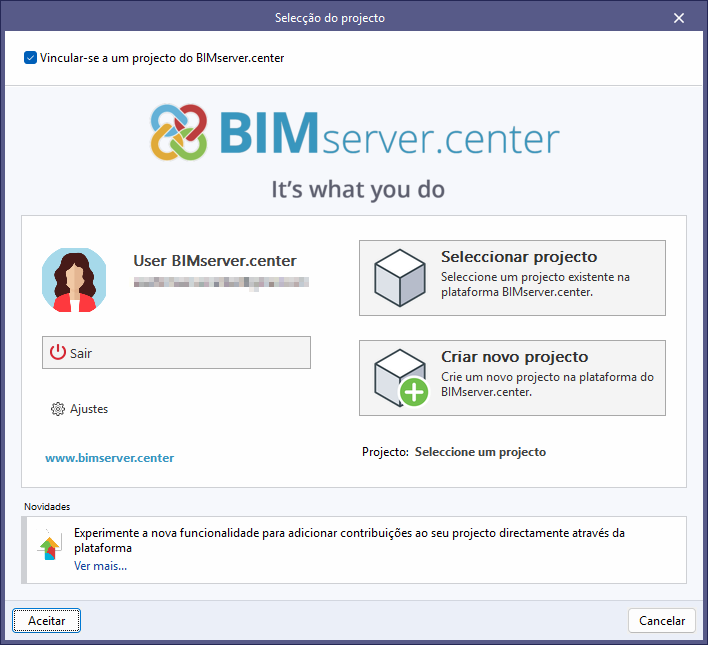Screen dimensions: 708x645
Task: Click the user avatar picture
Action: (74, 280)
